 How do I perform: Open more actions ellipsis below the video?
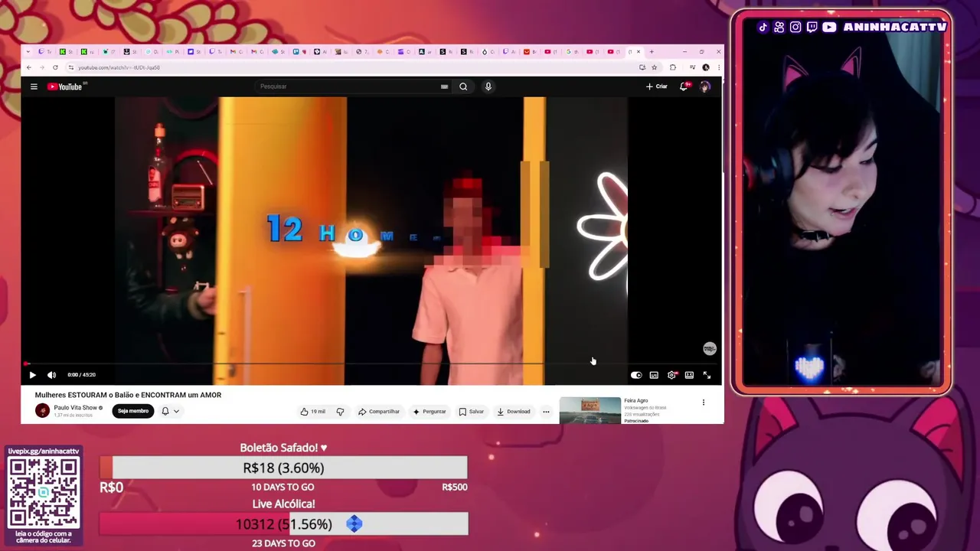point(546,412)
